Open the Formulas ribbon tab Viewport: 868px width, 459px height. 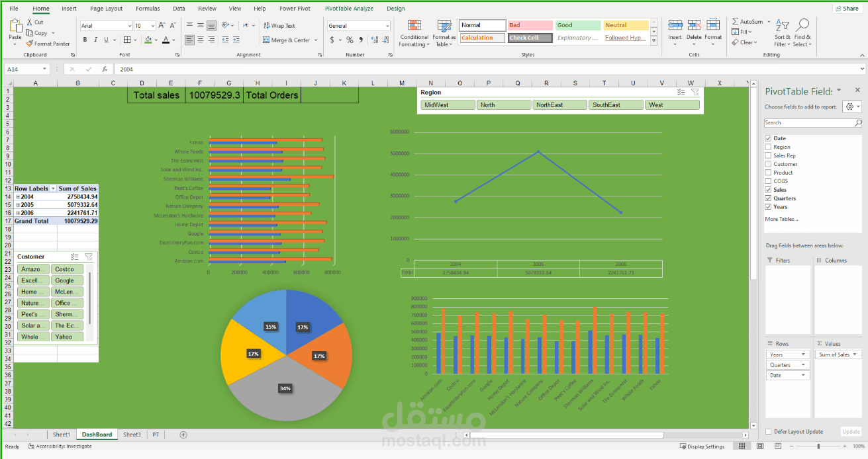point(148,9)
